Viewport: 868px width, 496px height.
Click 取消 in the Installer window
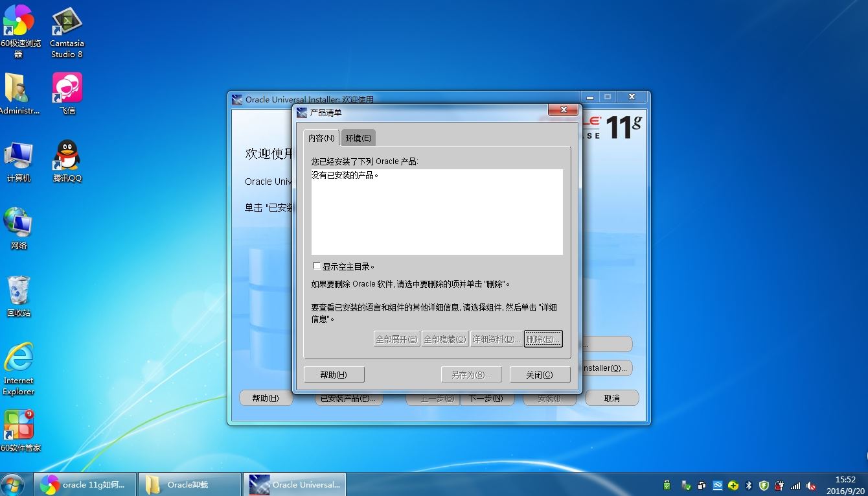611,398
